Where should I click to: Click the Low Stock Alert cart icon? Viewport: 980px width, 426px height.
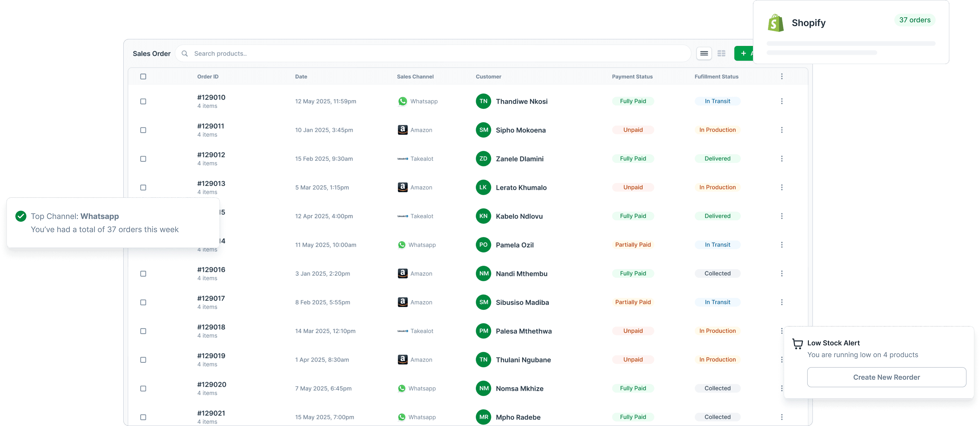[x=798, y=344]
